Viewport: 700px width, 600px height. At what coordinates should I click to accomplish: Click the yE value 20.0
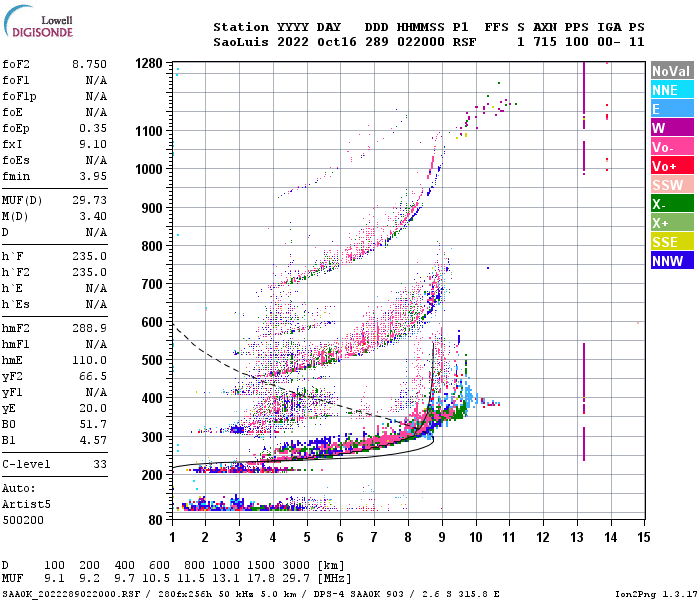click(x=93, y=408)
